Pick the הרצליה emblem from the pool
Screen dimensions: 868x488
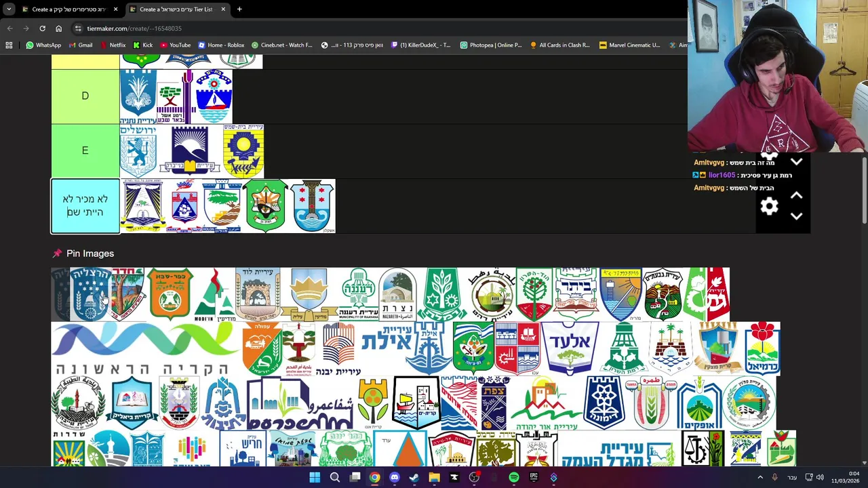pyautogui.click(x=90, y=294)
